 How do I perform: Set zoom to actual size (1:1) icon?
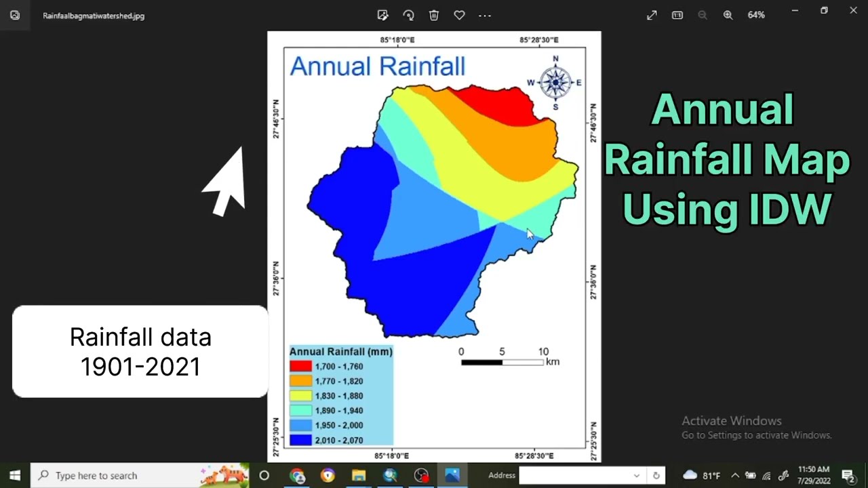point(677,15)
